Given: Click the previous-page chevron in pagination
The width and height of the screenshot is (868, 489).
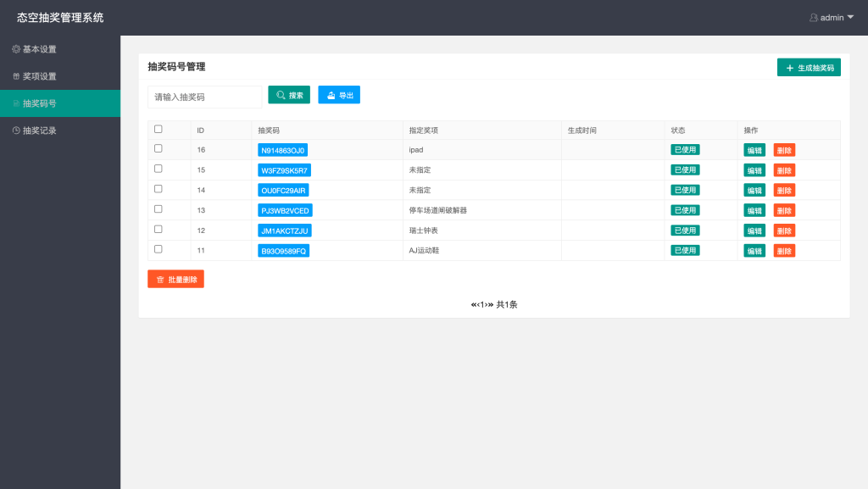Looking at the screenshot, I should pyautogui.click(x=480, y=303).
